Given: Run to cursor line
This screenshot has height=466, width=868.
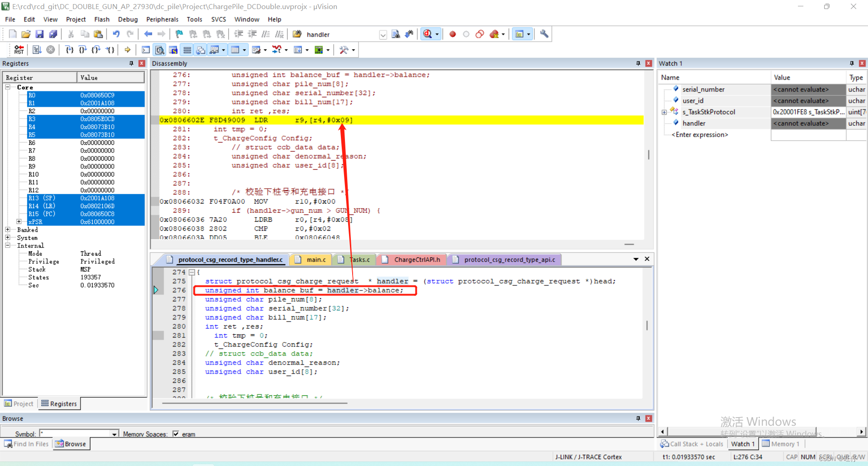Looking at the screenshot, I should pos(110,50).
